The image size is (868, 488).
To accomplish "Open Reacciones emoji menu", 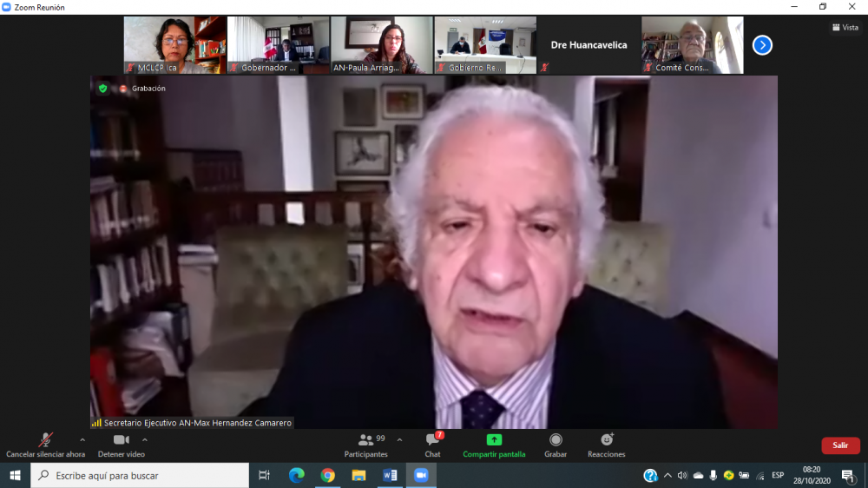I will [606, 444].
